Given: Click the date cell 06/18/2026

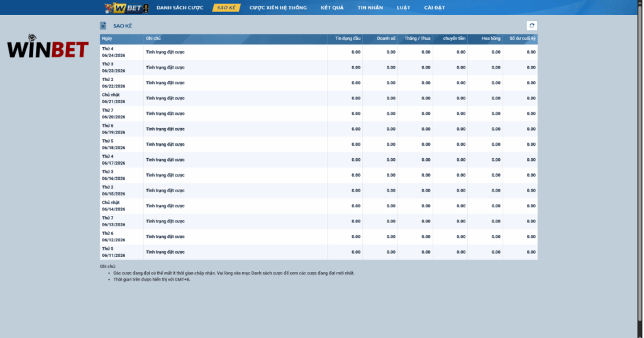Looking at the screenshot, I should pos(121,144).
